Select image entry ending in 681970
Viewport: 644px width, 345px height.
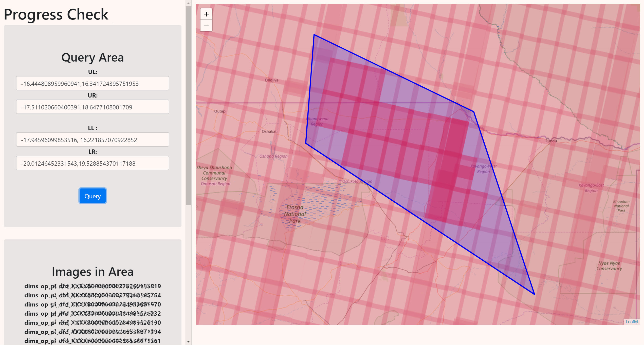point(93,304)
